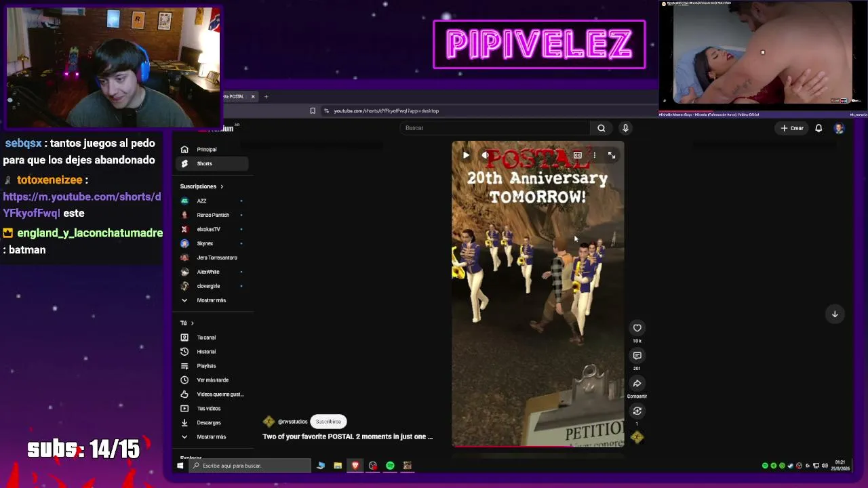
Task: Open the Skynex channel subscription
Action: [214, 243]
